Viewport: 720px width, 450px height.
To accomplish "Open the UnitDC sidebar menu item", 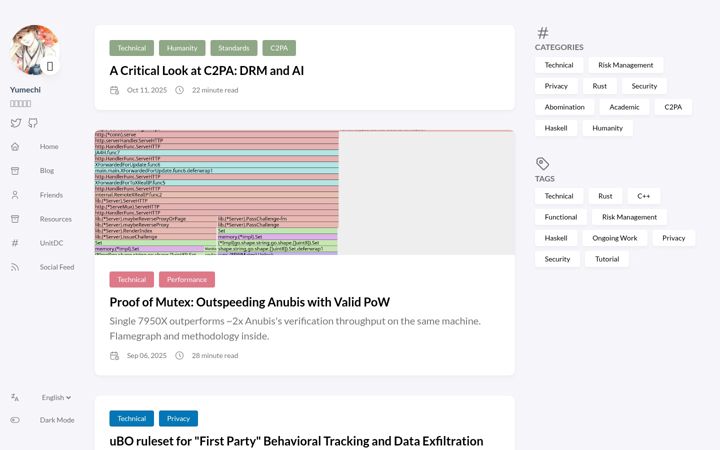I will click(x=51, y=243).
